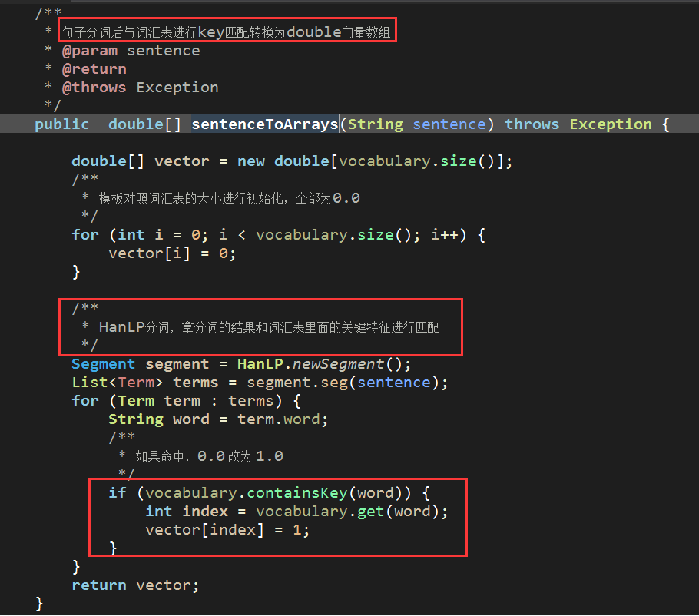Click term.word field reference
699x616 pixels.
click(x=278, y=419)
